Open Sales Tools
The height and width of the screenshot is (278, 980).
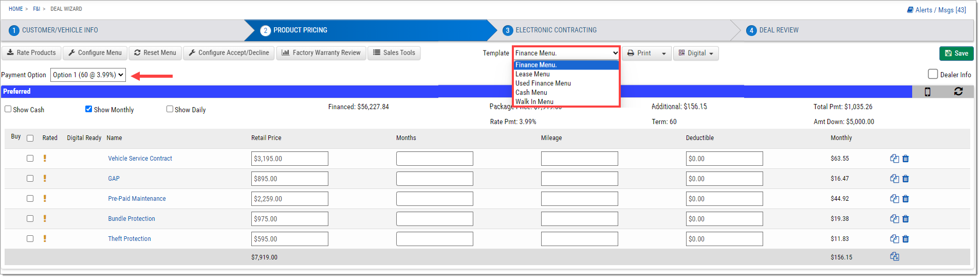(394, 53)
